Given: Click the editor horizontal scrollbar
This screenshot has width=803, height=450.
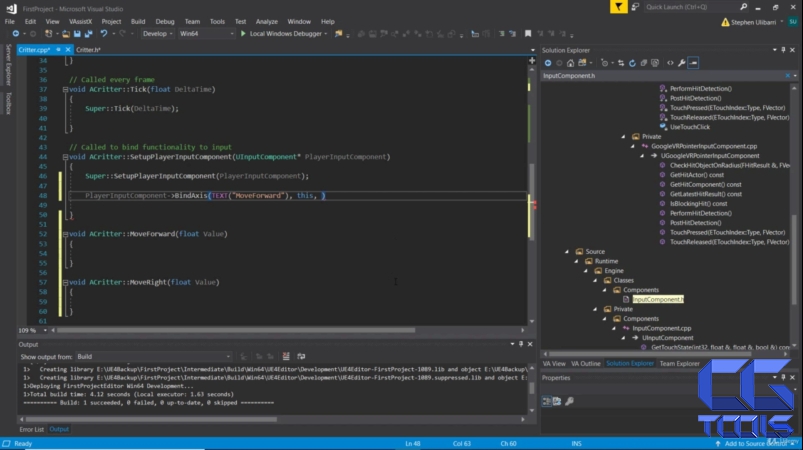Looking at the screenshot, I should (236, 331).
